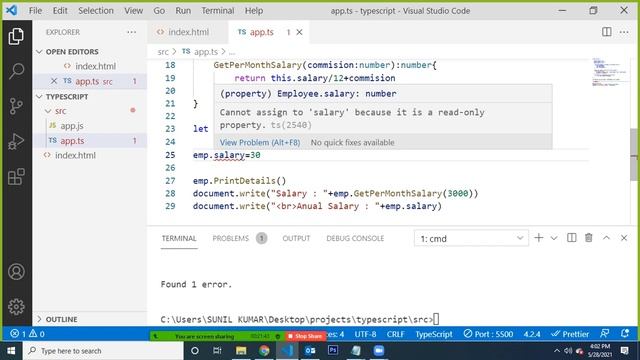Open the Manage gear icon
Screen dimensions: 640x360
tap(16, 307)
